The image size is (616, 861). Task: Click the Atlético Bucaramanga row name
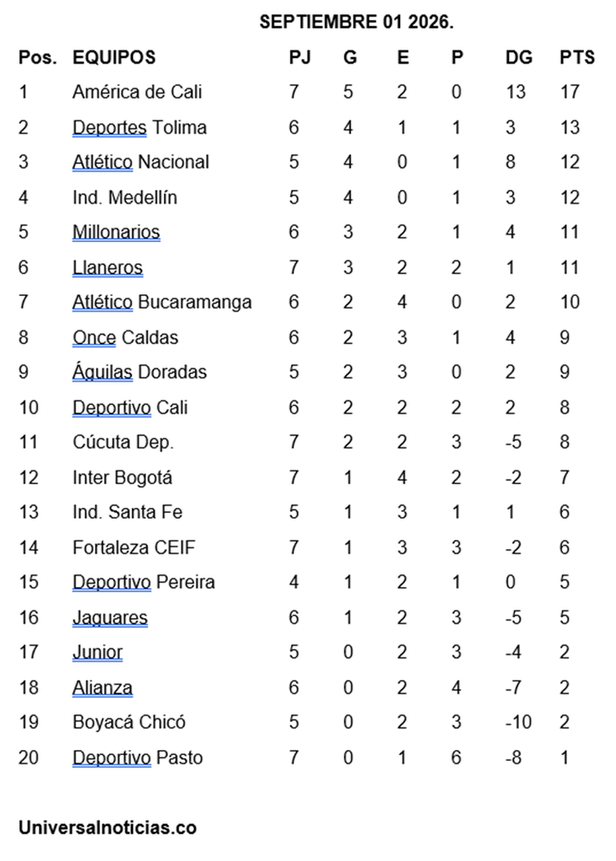[162, 302]
